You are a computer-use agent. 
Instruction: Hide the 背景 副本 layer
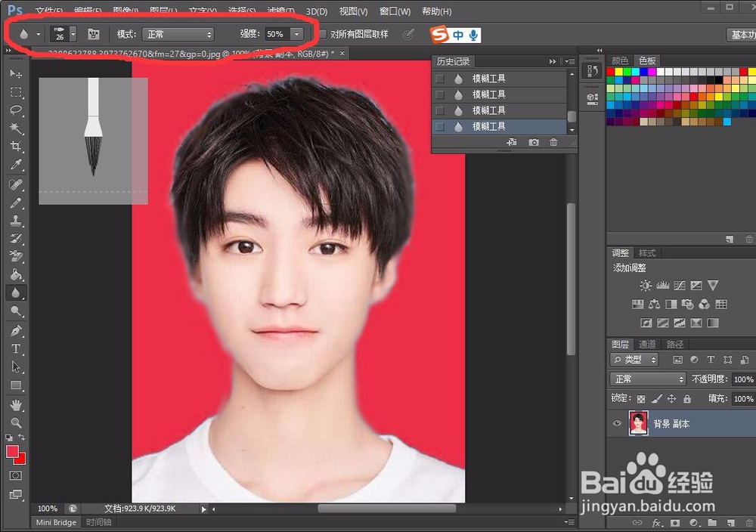point(617,424)
